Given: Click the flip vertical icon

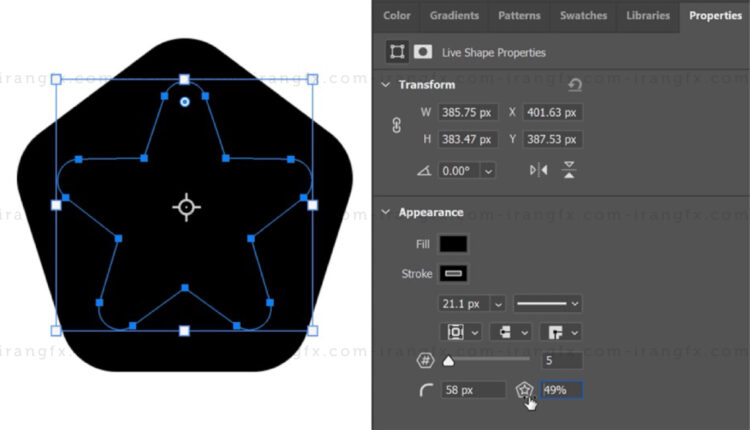Looking at the screenshot, I should tap(569, 170).
